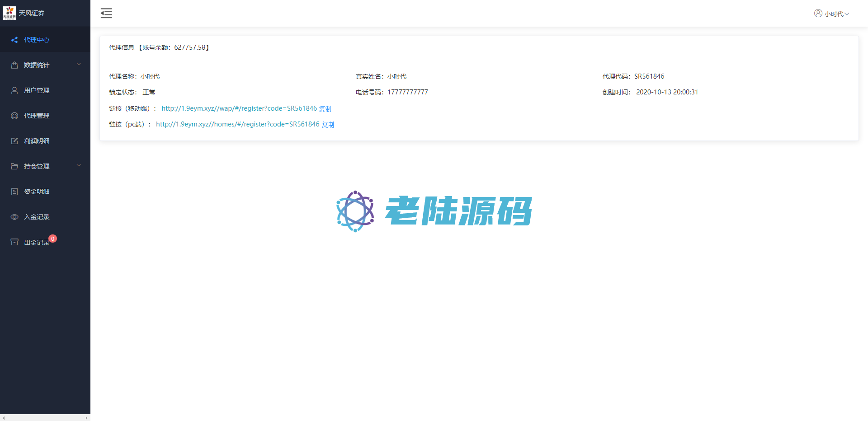
Task: Click the red 0 badge on 出金记录
Action: (x=53, y=239)
